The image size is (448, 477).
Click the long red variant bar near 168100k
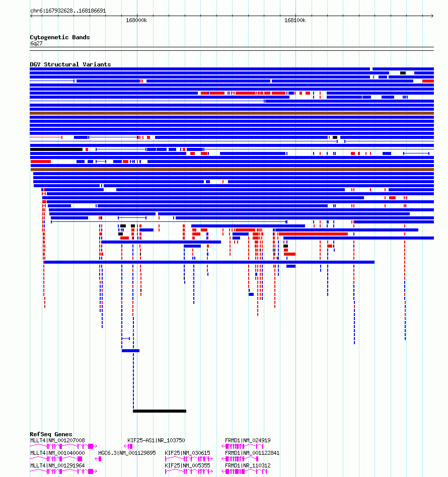click(x=313, y=234)
